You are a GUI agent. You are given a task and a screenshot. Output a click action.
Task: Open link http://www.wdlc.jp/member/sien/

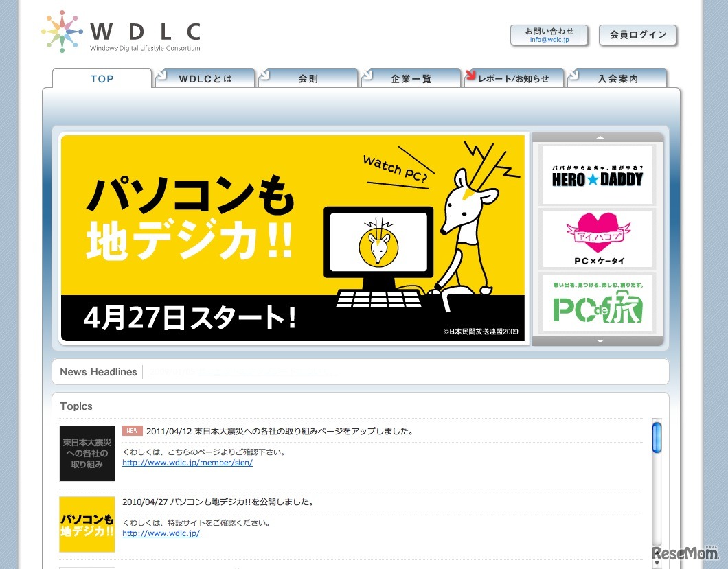(x=187, y=463)
